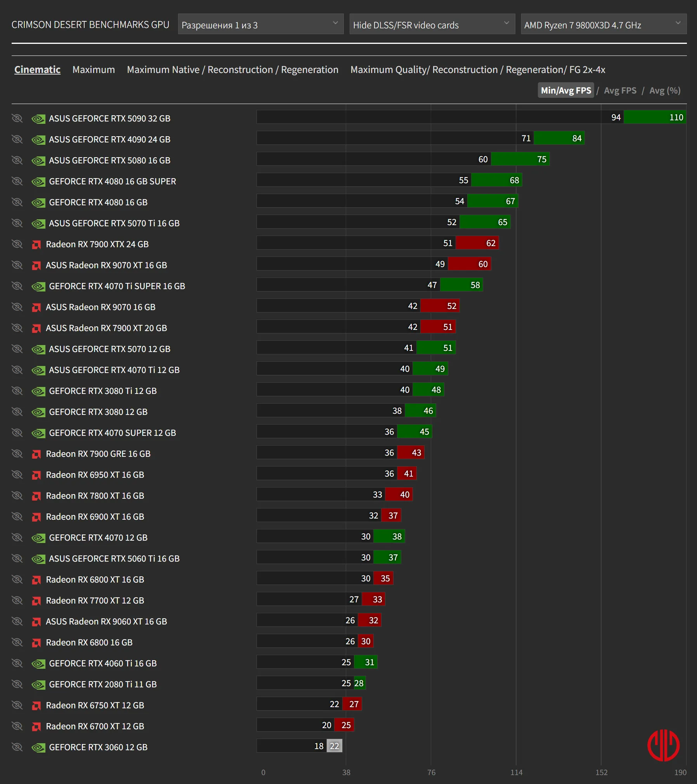Screen dimensions: 697x784
Task: Click the AMD icon next to RX 9070 XT
Action: (x=36, y=265)
